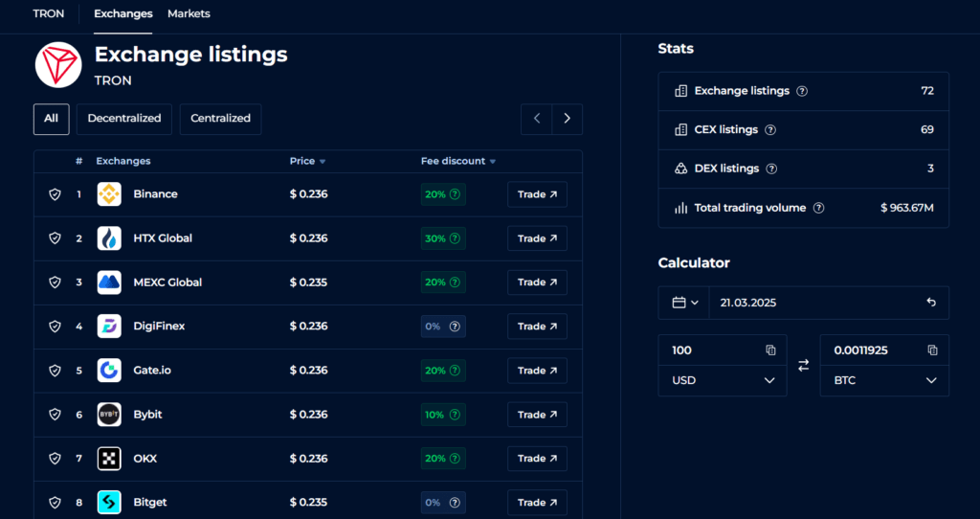Open help tooltip next to Total trading volume
980x519 pixels.
click(819, 208)
